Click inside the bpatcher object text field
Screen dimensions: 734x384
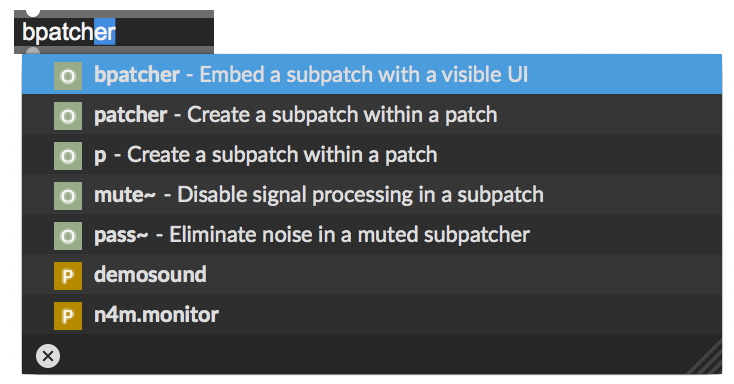point(114,32)
